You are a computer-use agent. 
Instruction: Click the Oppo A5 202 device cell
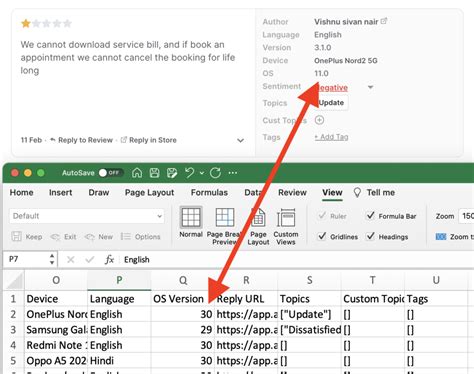tap(56, 361)
